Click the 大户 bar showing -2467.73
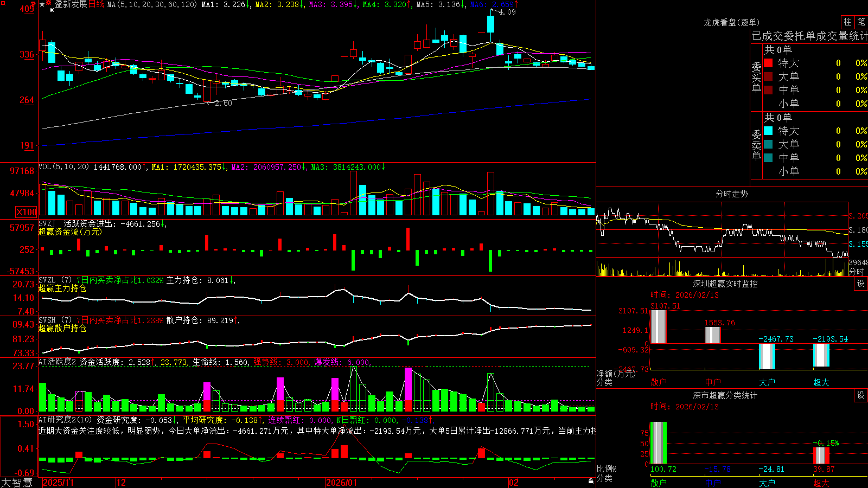This screenshot has height=488, width=868. pos(767,356)
